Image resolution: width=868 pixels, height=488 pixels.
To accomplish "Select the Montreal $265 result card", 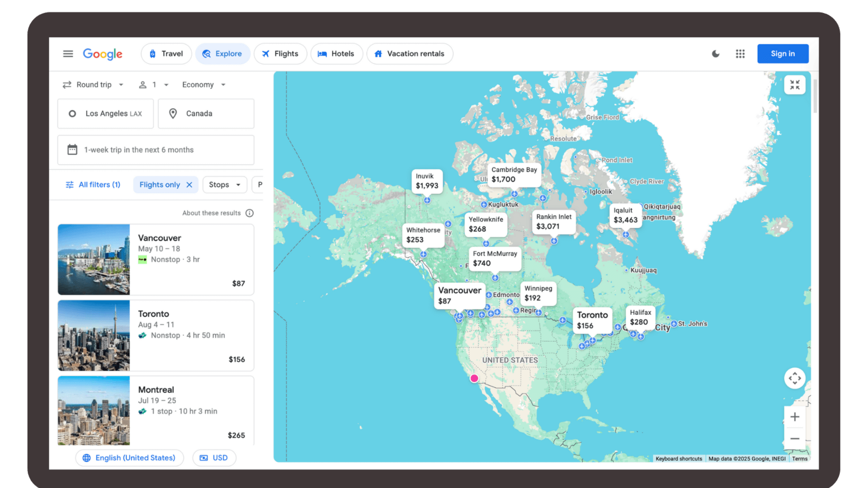I will 156,410.
